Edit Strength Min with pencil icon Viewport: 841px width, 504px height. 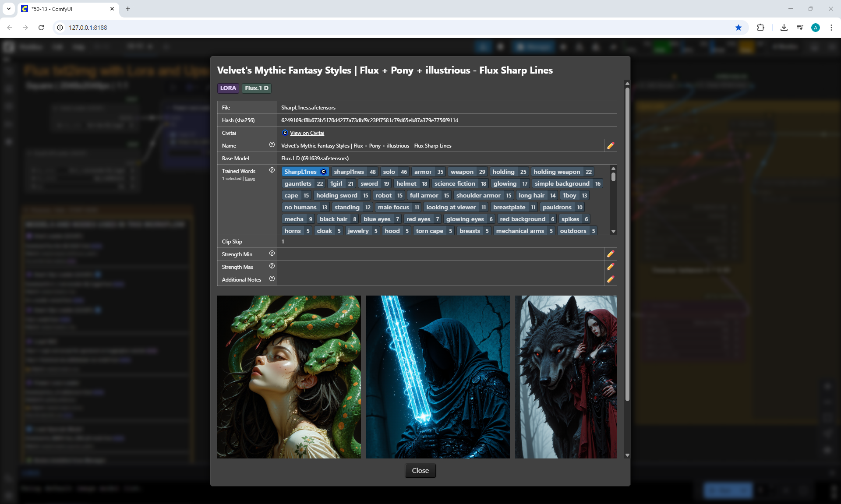[x=610, y=254]
